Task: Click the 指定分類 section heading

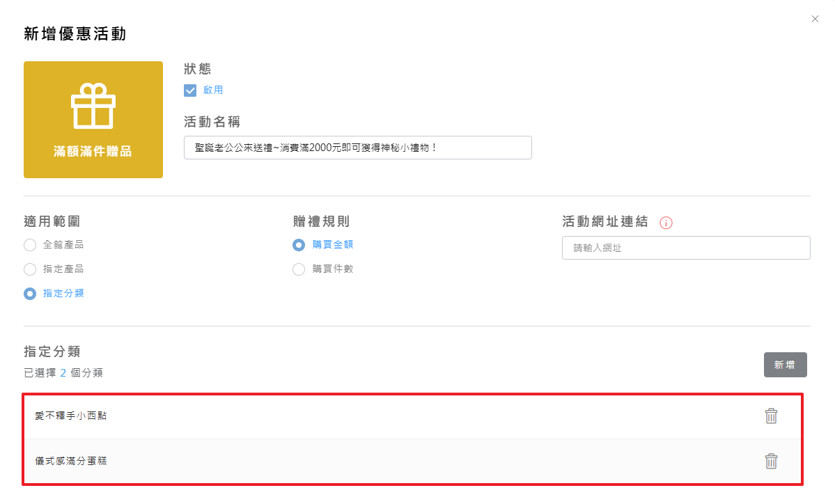Action: 52,351
